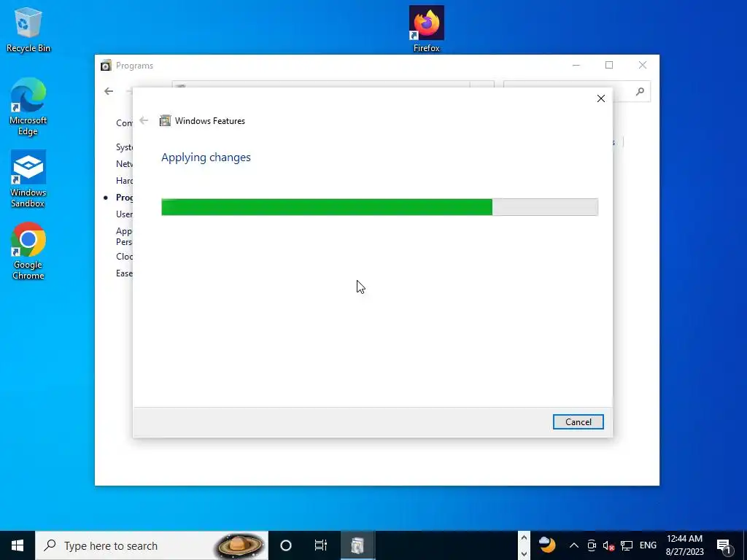The height and width of the screenshot is (560, 747).
Task: Click the Programs window title icon
Action: 106,65
